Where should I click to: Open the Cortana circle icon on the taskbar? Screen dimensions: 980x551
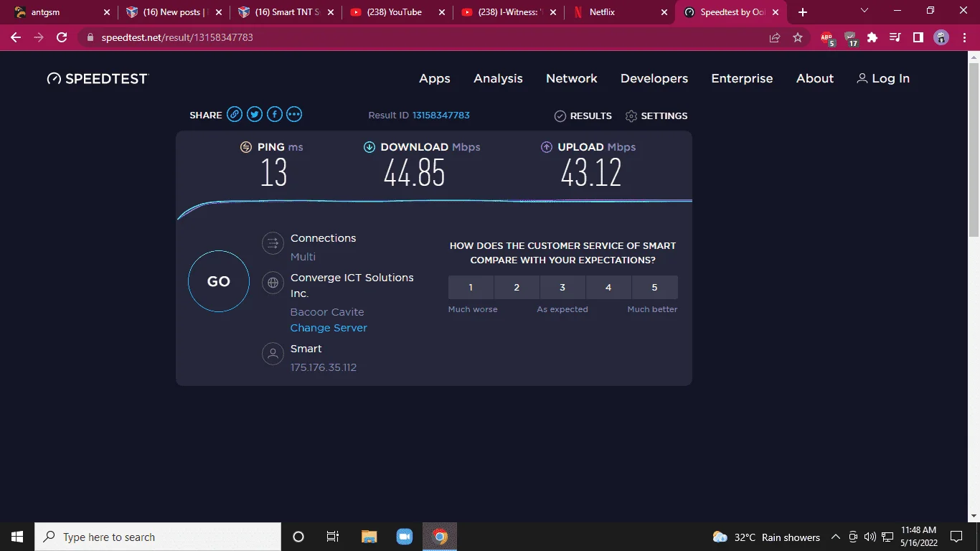[x=298, y=537]
